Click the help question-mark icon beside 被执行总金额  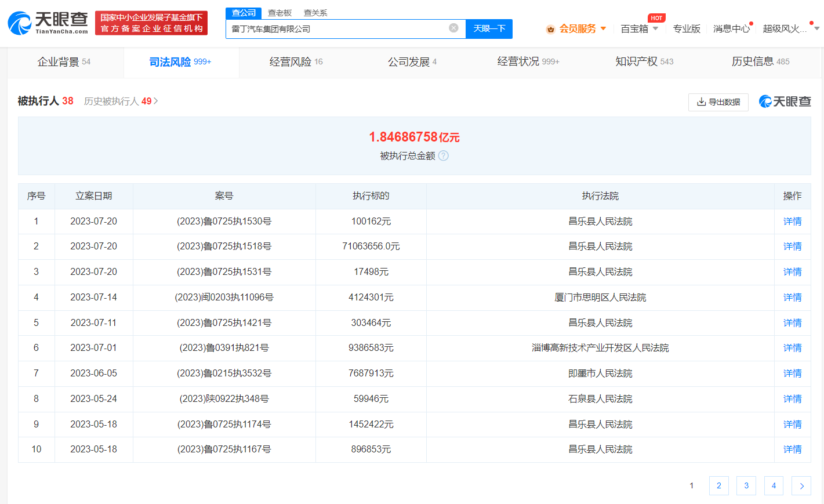(444, 155)
